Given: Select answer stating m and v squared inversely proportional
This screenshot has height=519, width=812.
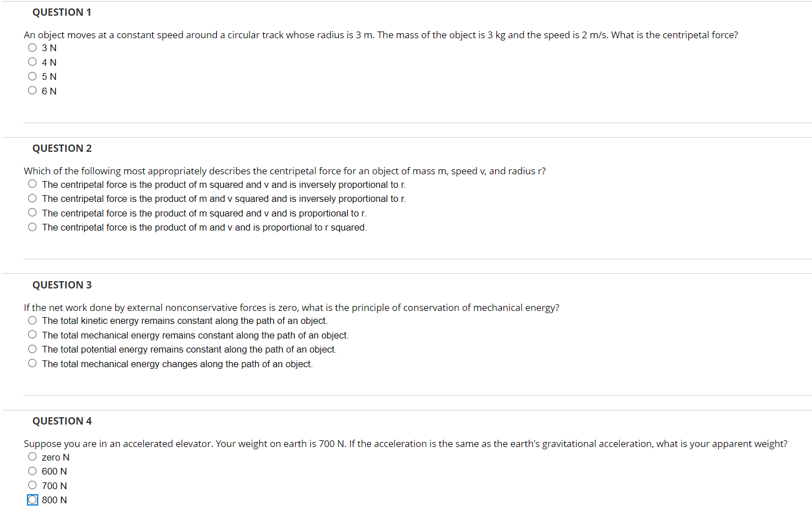Looking at the screenshot, I should coord(32,198).
